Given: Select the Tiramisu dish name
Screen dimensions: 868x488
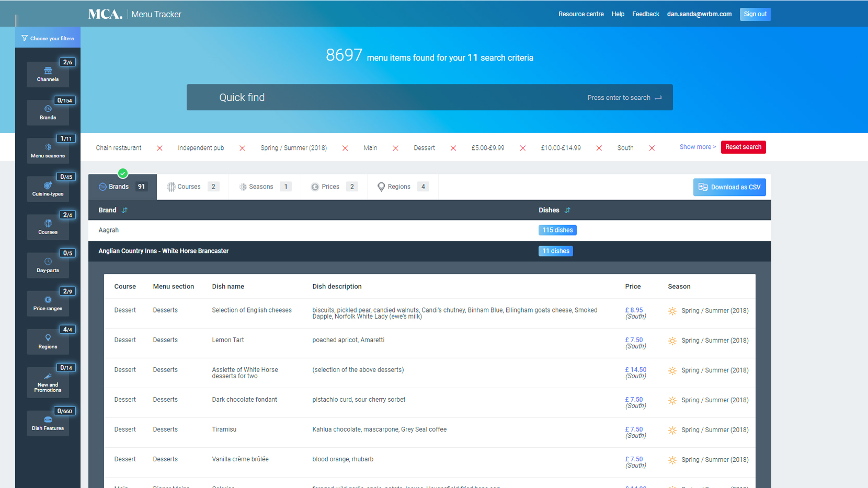Looking at the screenshot, I should coord(224,429).
